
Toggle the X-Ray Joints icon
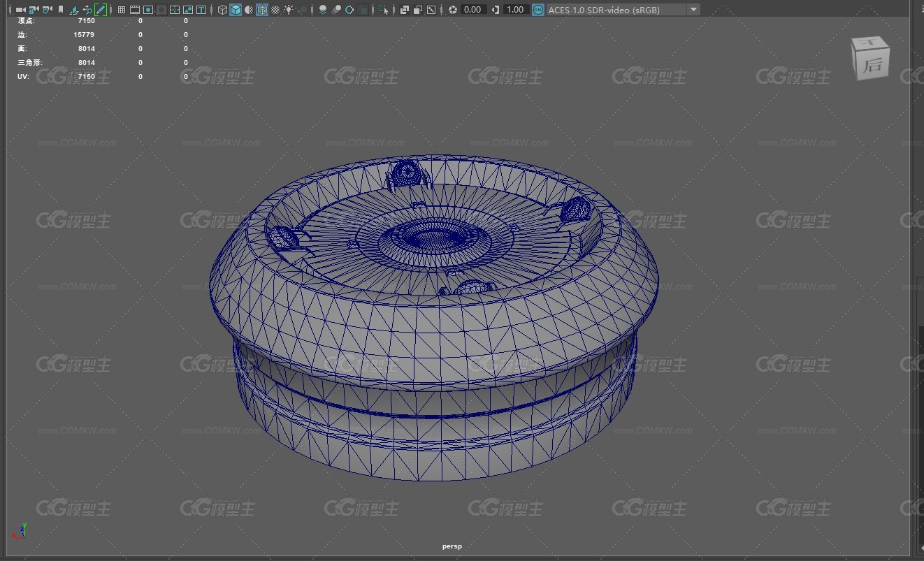click(431, 10)
